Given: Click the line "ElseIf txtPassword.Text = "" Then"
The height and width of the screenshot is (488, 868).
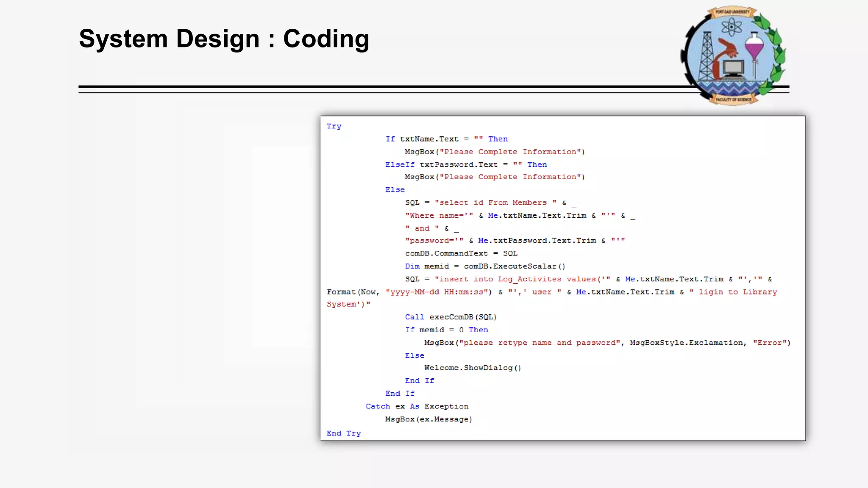Looking at the screenshot, I should click(466, 164).
